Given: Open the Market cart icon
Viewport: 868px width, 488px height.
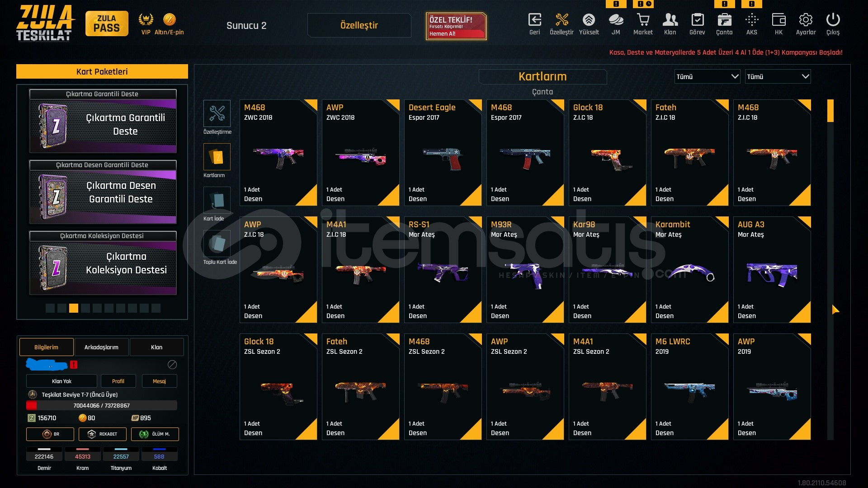Looking at the screenshot, I should (643, 20).
